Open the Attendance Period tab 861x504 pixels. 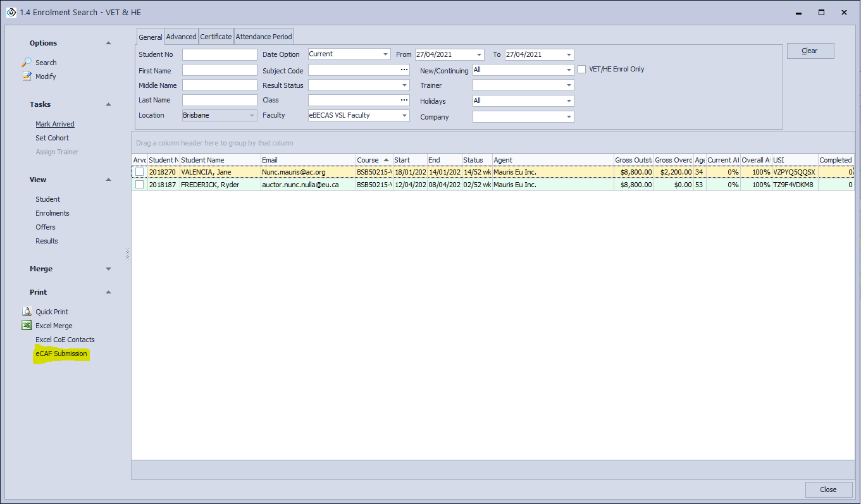(x=264, y=37)
